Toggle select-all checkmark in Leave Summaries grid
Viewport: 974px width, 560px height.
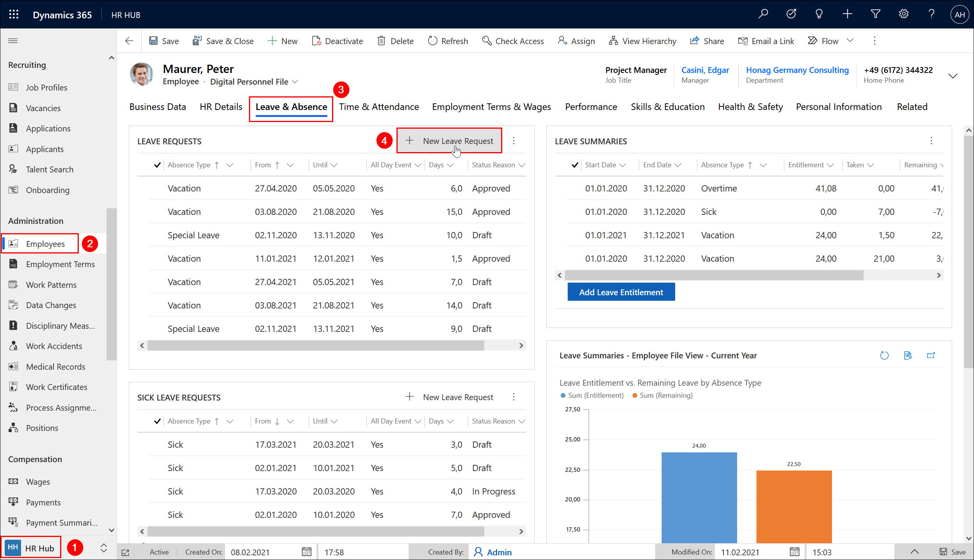[575, 165]
